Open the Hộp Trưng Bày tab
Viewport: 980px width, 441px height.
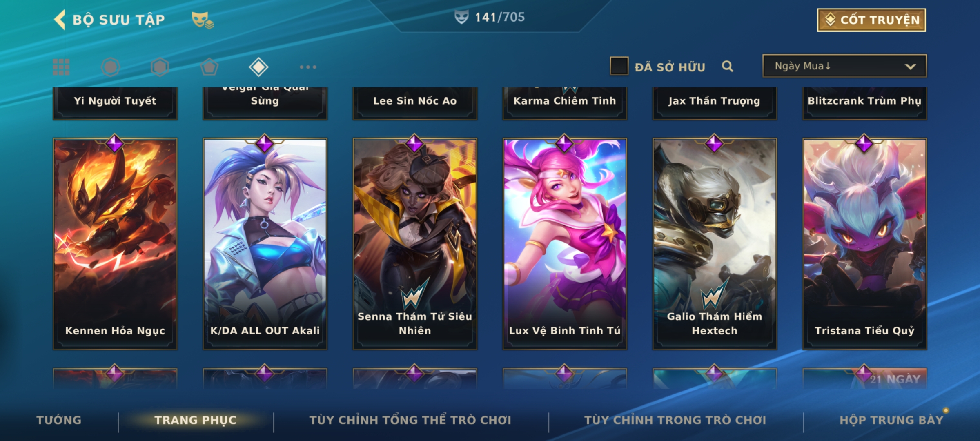pos(891,420)
